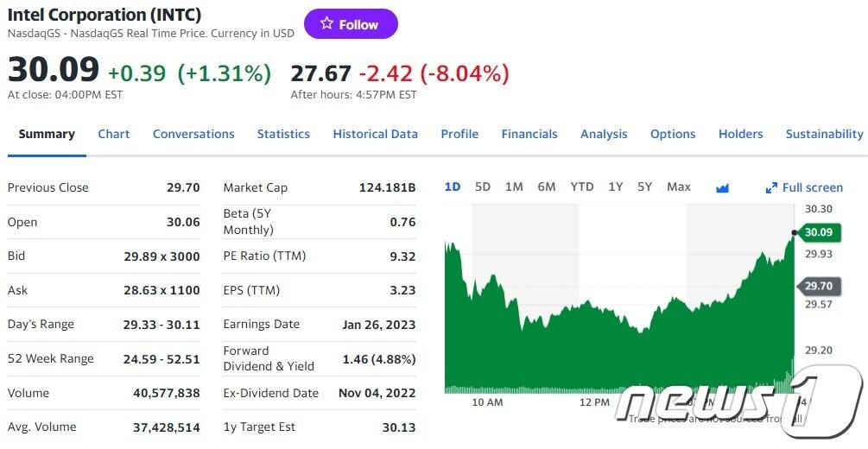
Task: Select the 6M chart range
Action: point(547,187)
